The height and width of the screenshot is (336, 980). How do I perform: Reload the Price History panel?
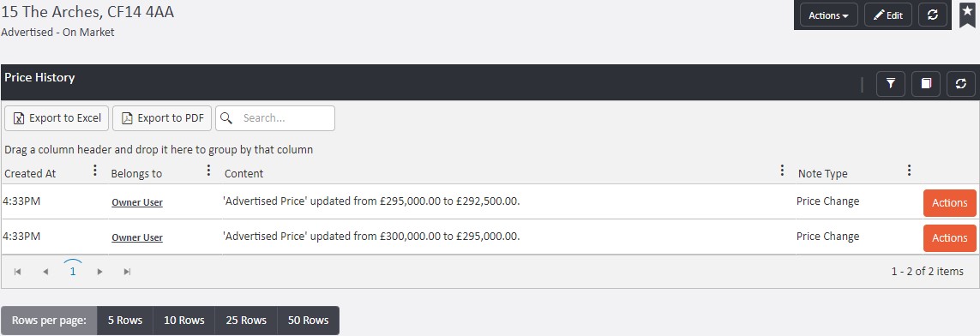(961, 84)
